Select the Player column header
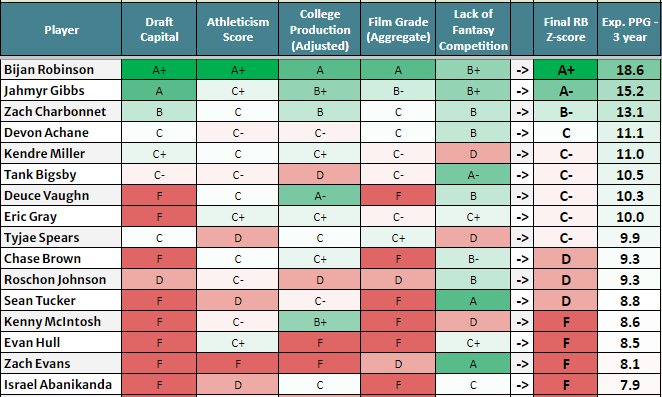Screen dimensions: 662x397 point(61,30)
